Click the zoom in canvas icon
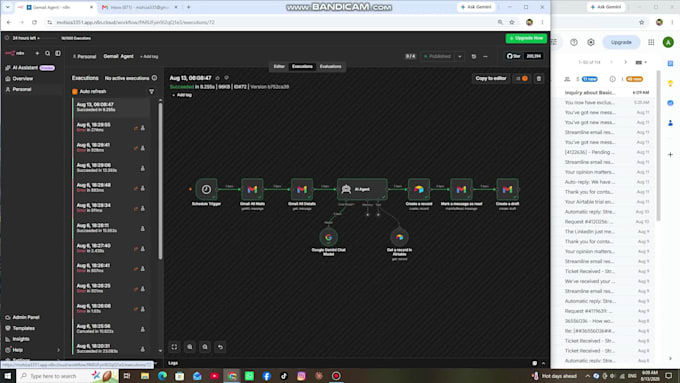Viewport: 680px width, 383px height. tap(190, 347)
